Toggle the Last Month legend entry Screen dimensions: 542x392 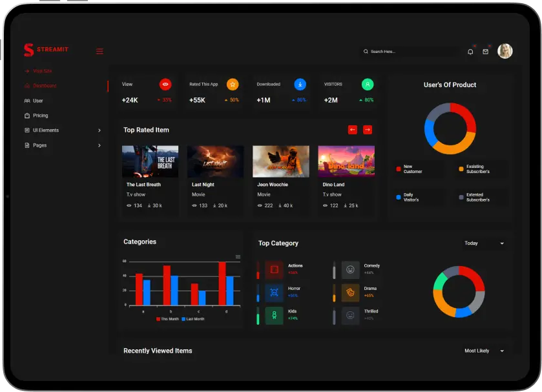(x=194, y=318)
